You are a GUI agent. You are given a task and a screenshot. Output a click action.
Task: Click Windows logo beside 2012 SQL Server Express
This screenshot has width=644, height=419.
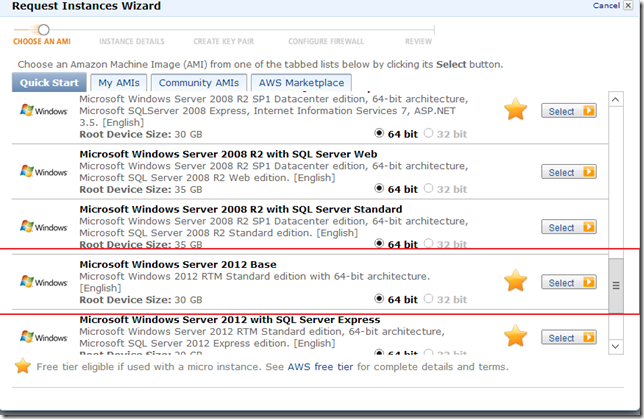(x=44, y=337)
